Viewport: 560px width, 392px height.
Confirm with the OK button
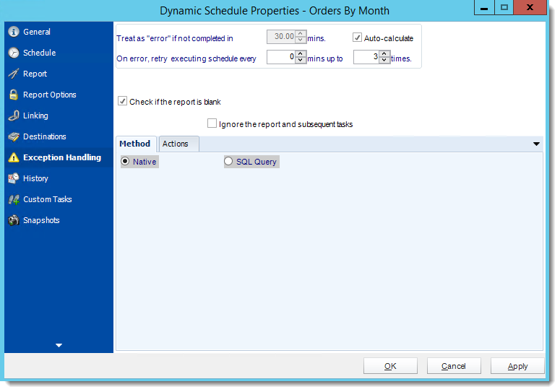pos(390,366)
